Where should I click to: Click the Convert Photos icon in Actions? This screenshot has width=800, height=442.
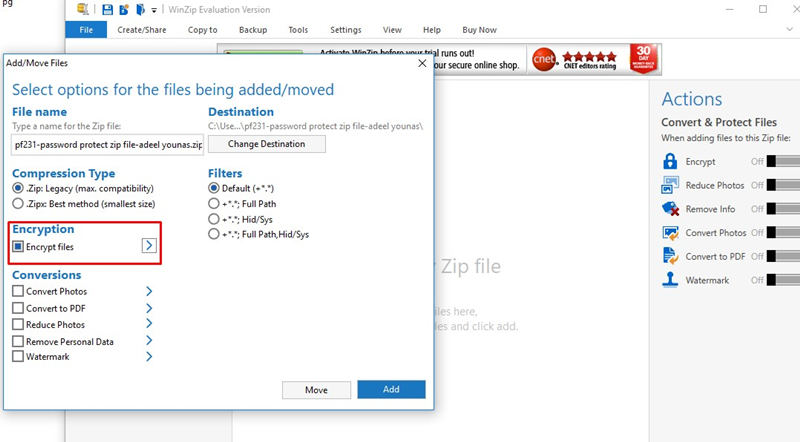tap(670, 233)
